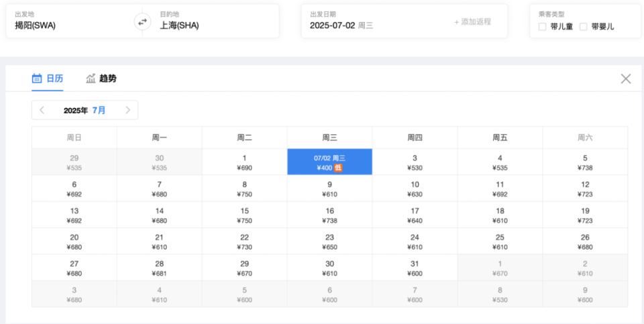Select July 27 with ¥680 fare
Viewport: 644px width, 324px height.
point(74,268)
